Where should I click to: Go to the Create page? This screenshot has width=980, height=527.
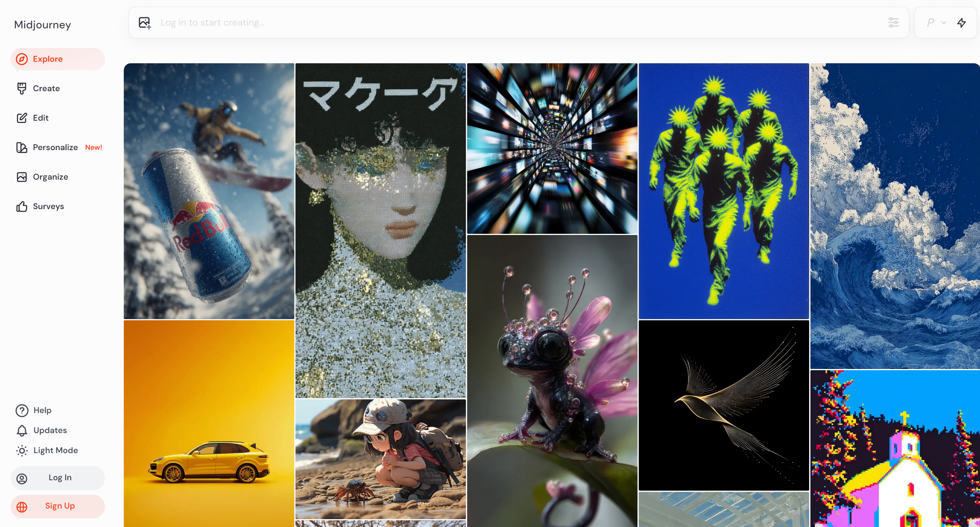pyautogui.click(x=58, y=88)
